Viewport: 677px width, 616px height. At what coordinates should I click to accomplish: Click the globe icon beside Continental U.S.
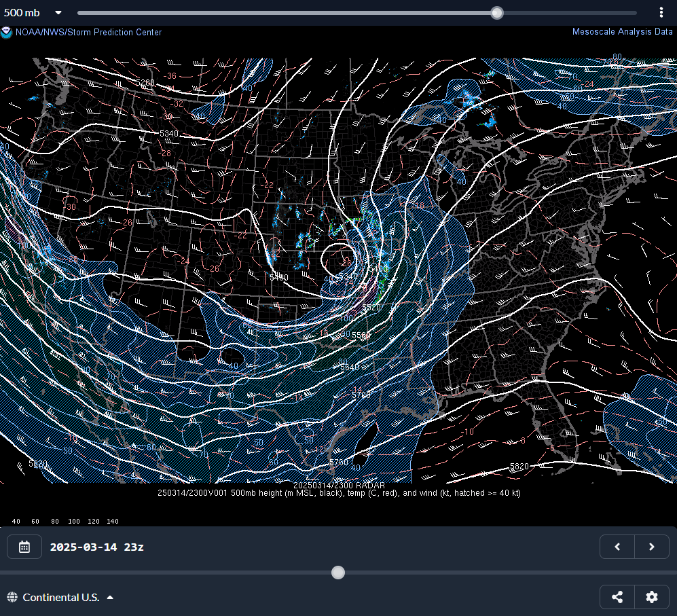[x=12, y=598]
